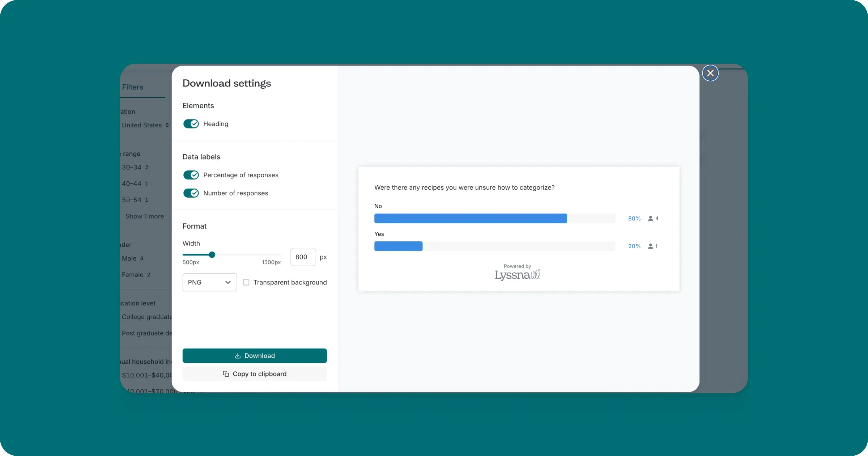Click the Lyssna logo in the preview
This screenshot has height=456, width=868.
(517, 275)
